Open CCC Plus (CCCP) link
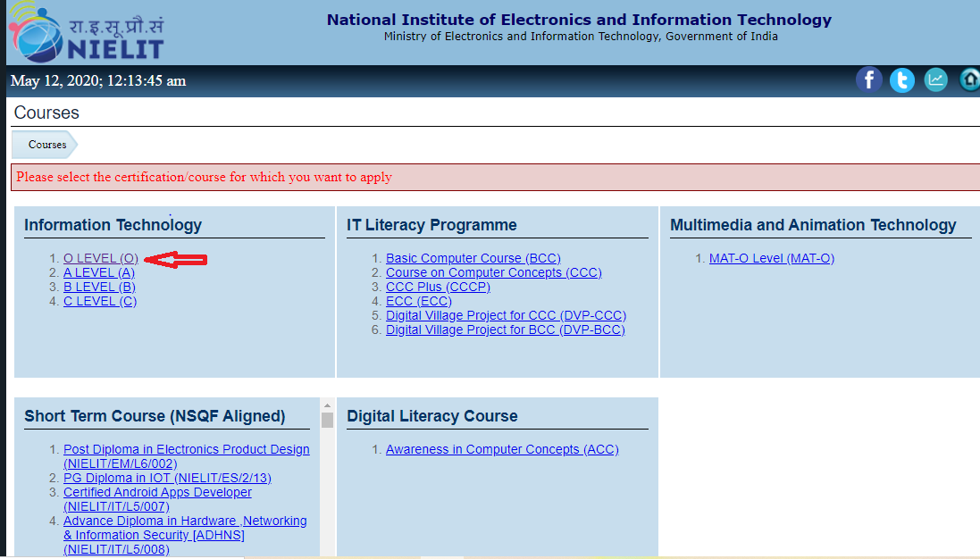980x559 pixels. [438, 287]
